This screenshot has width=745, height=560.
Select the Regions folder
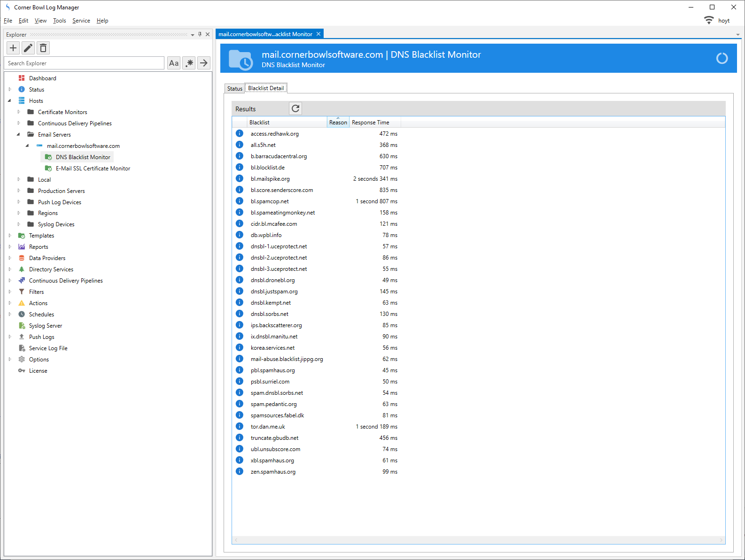pos(48,213)
